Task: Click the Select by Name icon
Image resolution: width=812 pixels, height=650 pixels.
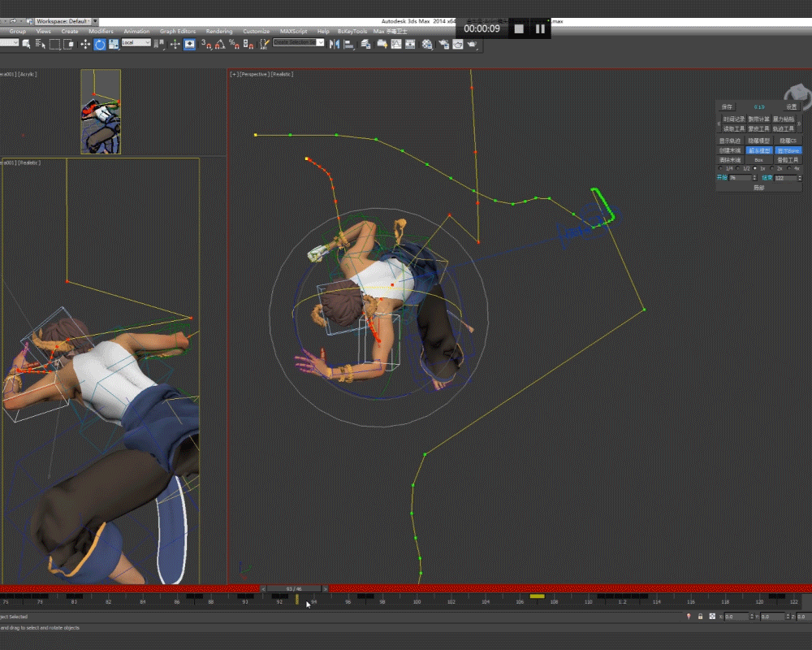Action: coord(41,45)
